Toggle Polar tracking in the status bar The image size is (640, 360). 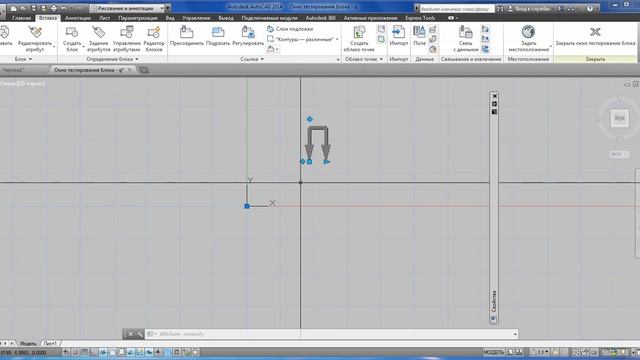103,352
